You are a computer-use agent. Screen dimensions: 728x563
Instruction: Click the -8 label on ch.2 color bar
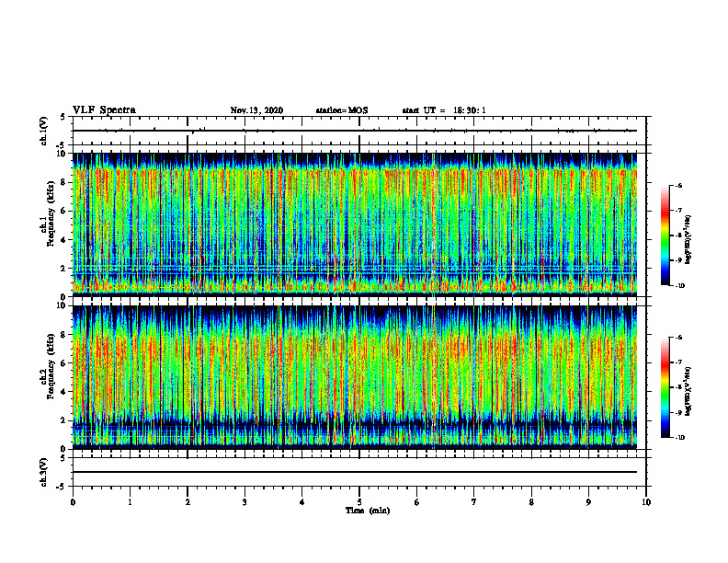[678, 387]
